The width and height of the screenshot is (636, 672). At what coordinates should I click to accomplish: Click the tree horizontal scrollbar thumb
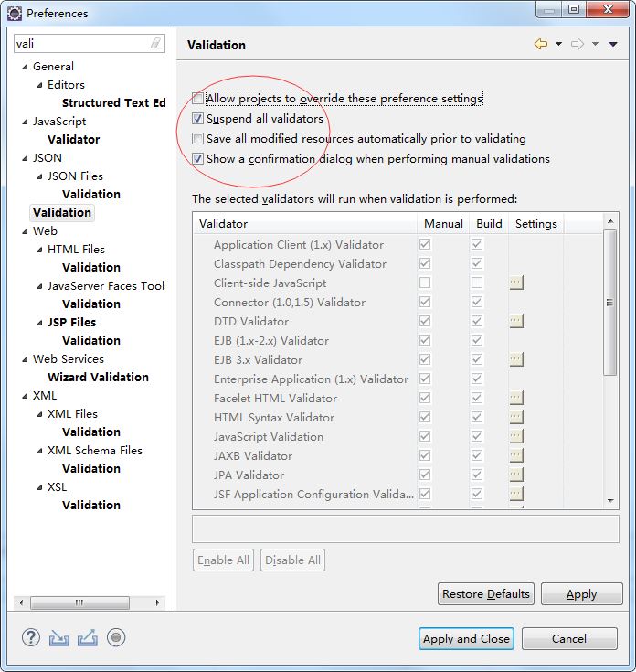80,603
